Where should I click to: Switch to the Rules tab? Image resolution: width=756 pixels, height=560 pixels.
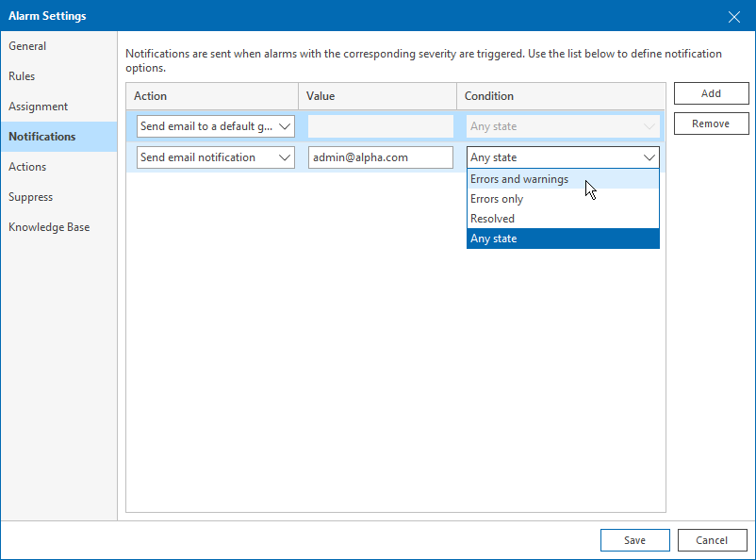click(x=23, y=76)
